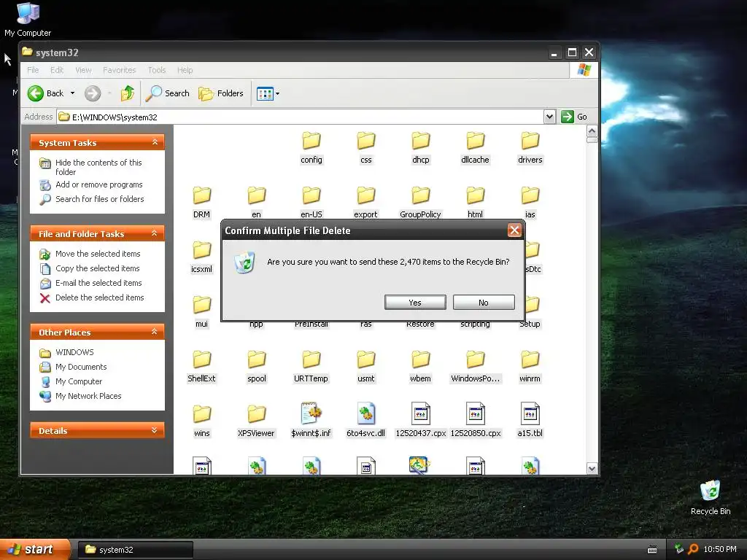Click Hide the contents of this folder
This screenshot has width=747, height=560.
pos(98,167)
